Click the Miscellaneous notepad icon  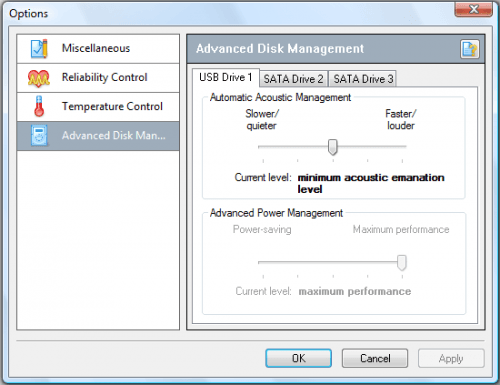tap(39, 49)
